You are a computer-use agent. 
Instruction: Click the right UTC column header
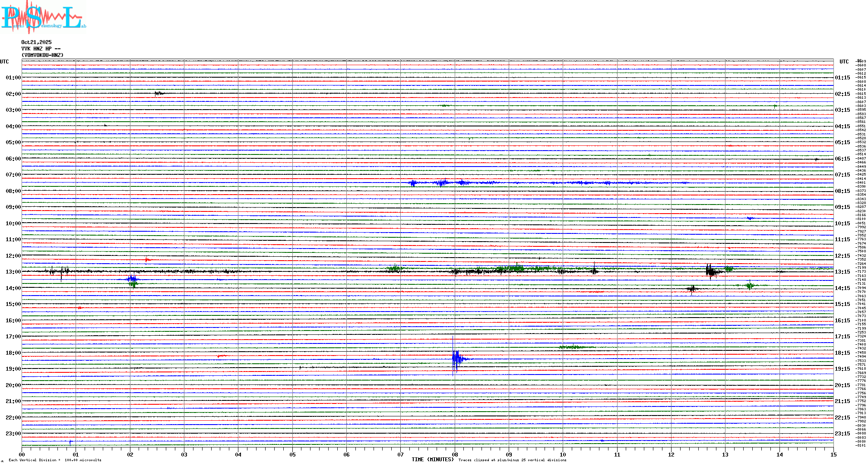click(x=844, y=62)
